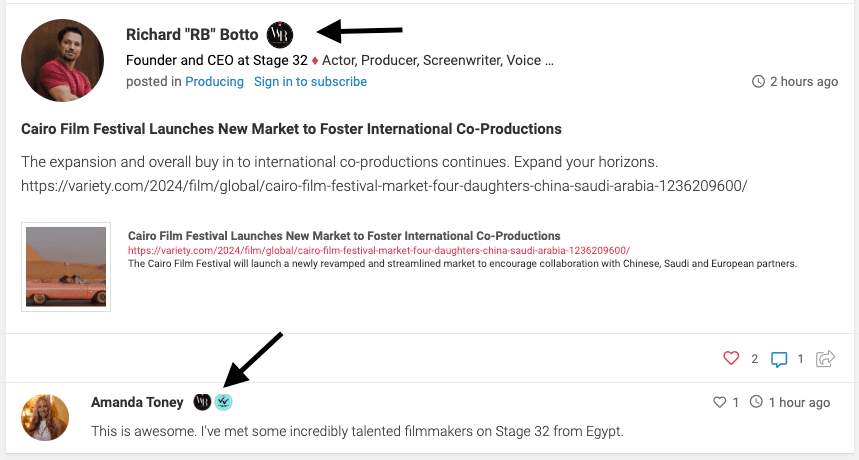
Task: Select the preview card's article headline
Action: click(x=344, y=236)
